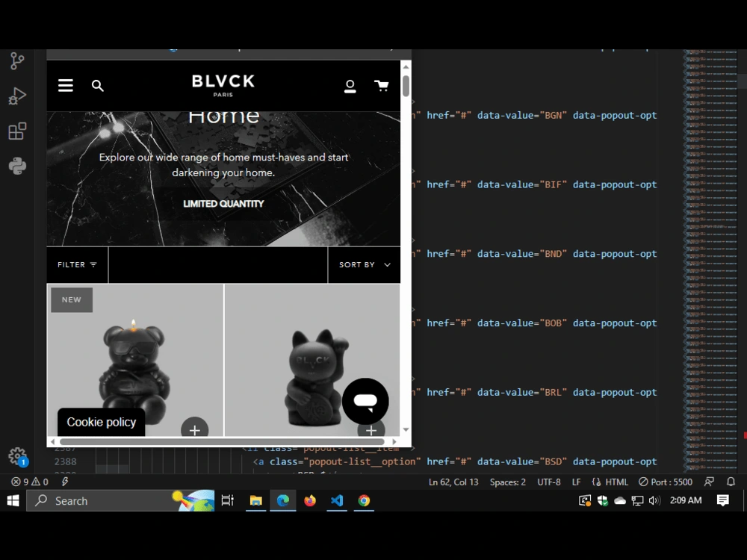Open the Python view in activity bar
This screenshot has width=747, height=560.
click(17, 166)
